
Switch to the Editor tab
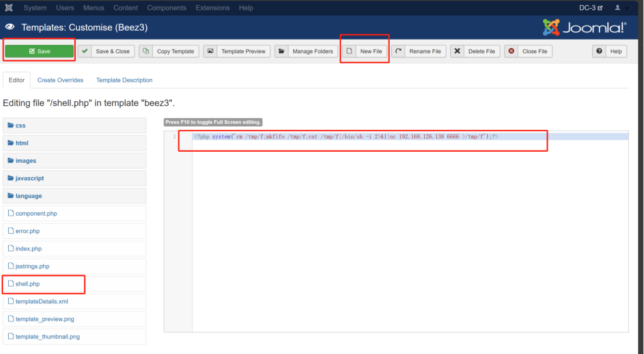point(16,80)
